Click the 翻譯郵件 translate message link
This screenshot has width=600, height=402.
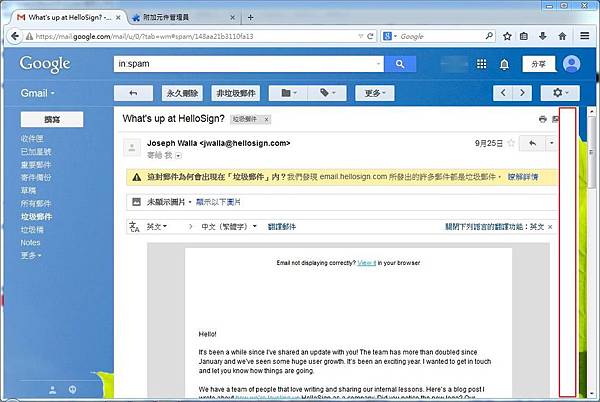(282, 226)
